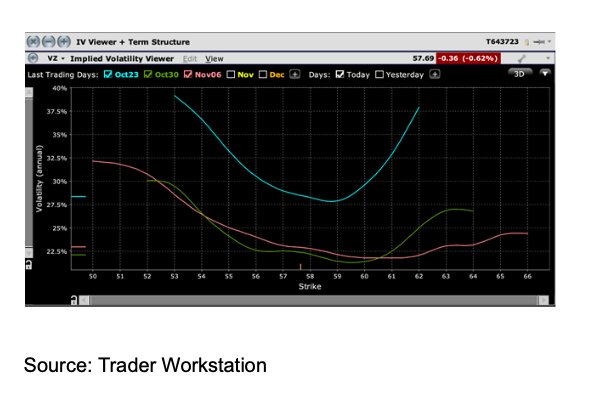Viewport: 607px width, 397px height.
Task: Expand the white triangle dropdown beside 3D
Action: 545,73
